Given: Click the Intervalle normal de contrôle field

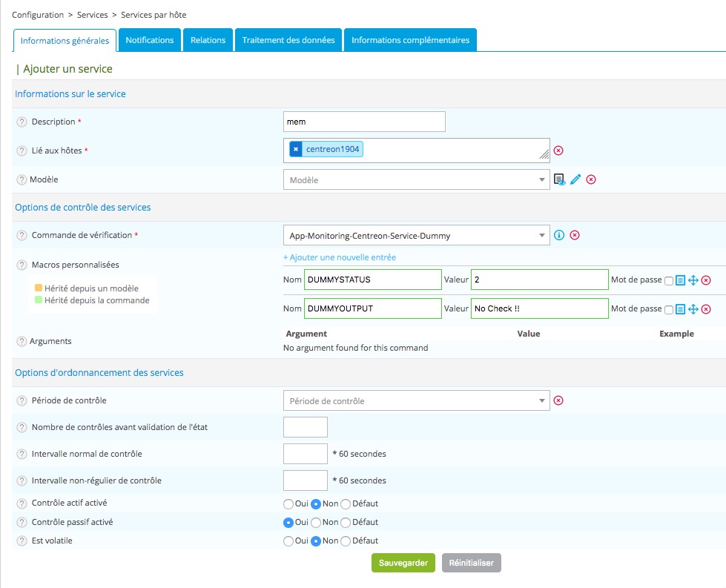Looking at the screenshot, I should coord(306,454).
